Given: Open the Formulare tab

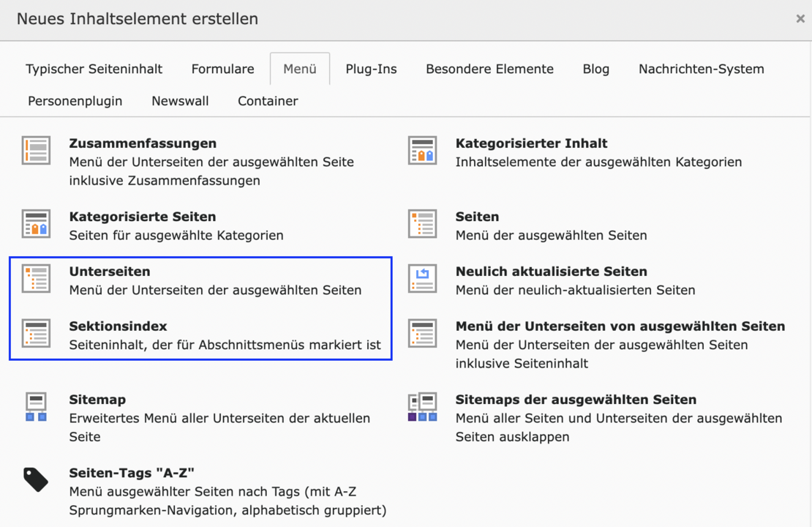Looking at the screenshot, I should coord(223,69).
